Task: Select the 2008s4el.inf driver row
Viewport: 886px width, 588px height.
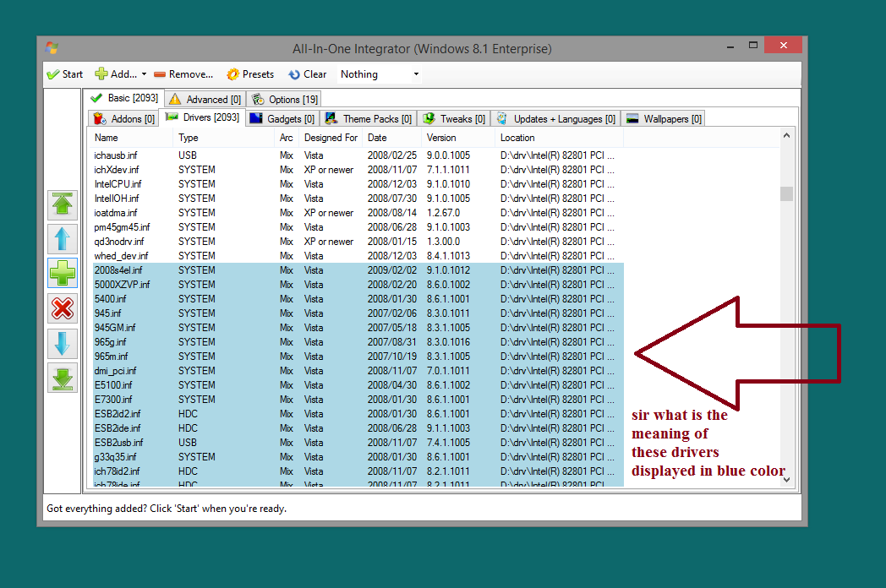Action: (358, 270)
